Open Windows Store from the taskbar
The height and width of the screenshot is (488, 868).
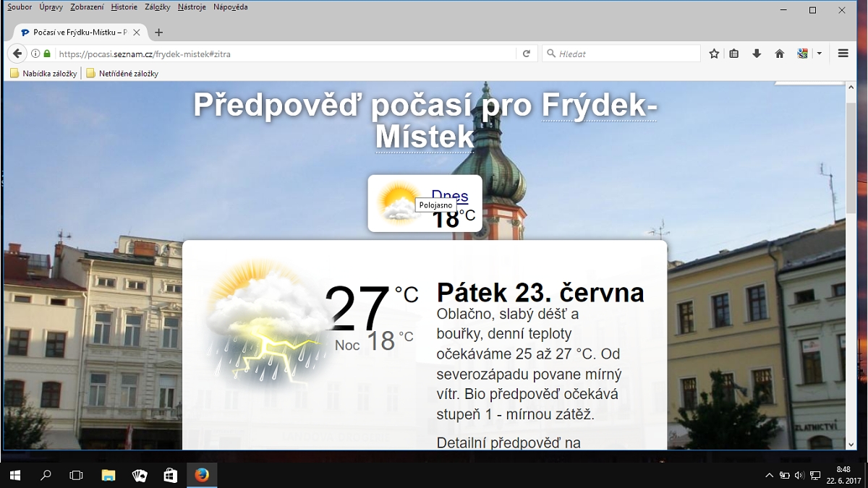click(x=171, y=475)
